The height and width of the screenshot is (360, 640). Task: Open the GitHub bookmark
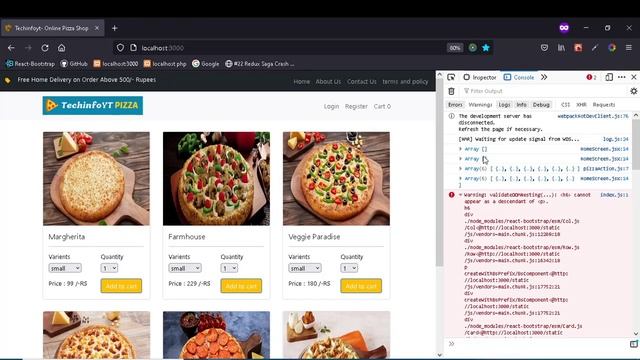74,64
